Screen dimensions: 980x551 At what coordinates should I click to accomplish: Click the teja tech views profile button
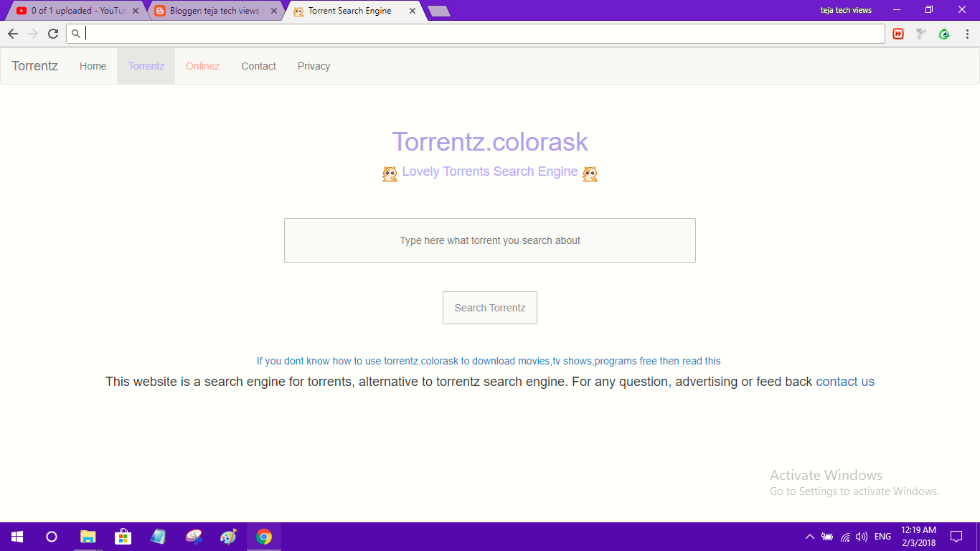tap(846, 10)
